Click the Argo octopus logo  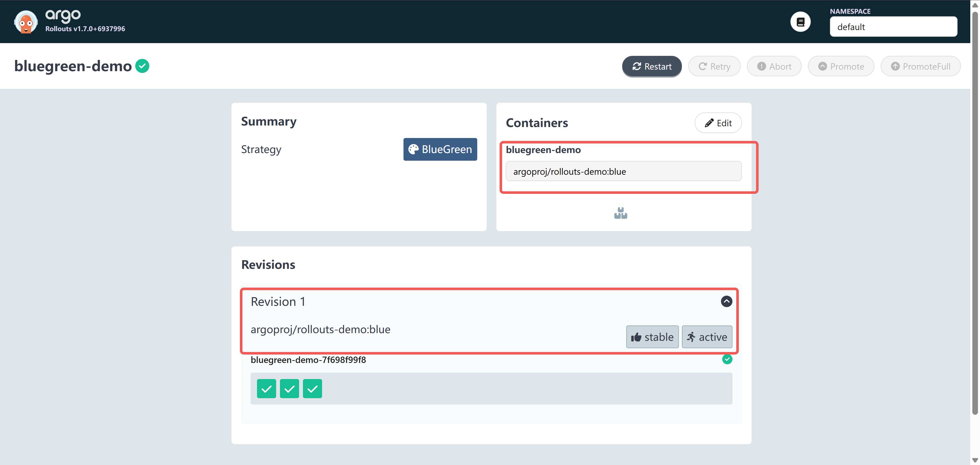[26, 22]
